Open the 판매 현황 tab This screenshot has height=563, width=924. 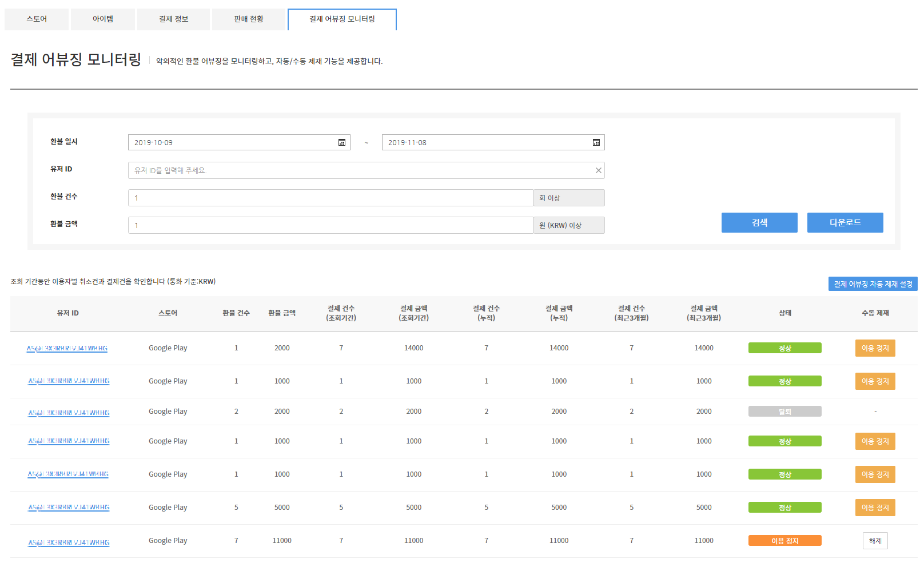[249, 19]
